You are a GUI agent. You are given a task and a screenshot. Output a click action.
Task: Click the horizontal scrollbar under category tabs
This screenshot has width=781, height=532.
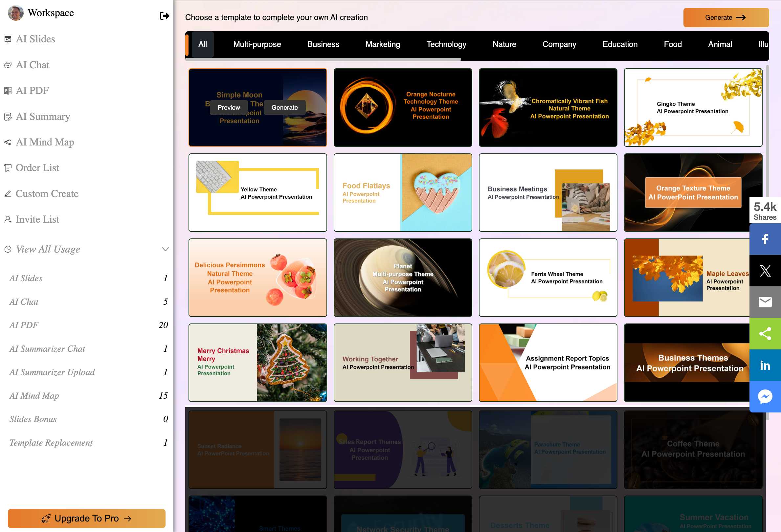(323, 59)
